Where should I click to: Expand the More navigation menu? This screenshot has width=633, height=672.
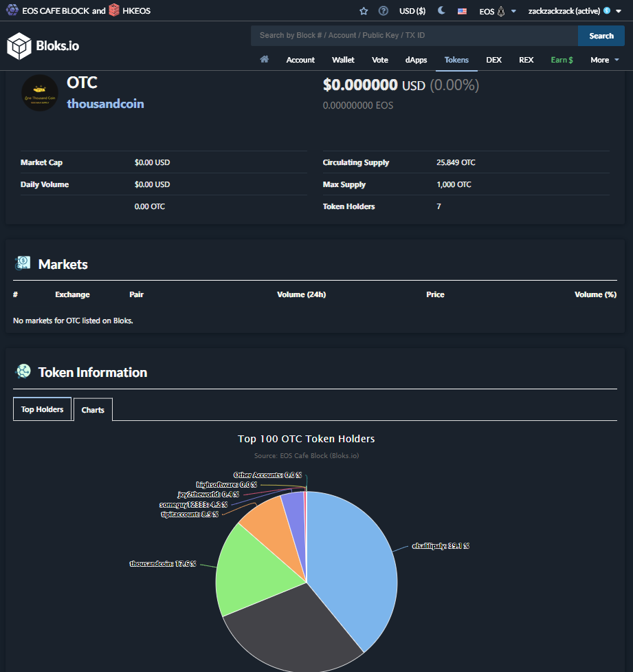605,60
